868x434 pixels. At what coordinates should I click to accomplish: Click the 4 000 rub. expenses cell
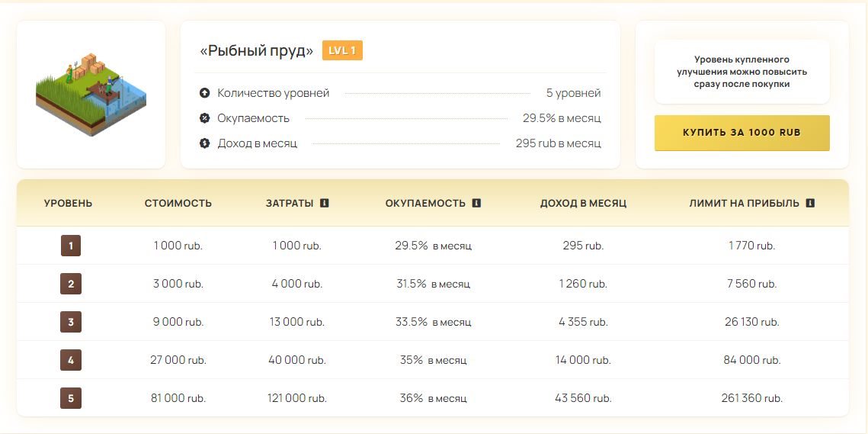297,285
